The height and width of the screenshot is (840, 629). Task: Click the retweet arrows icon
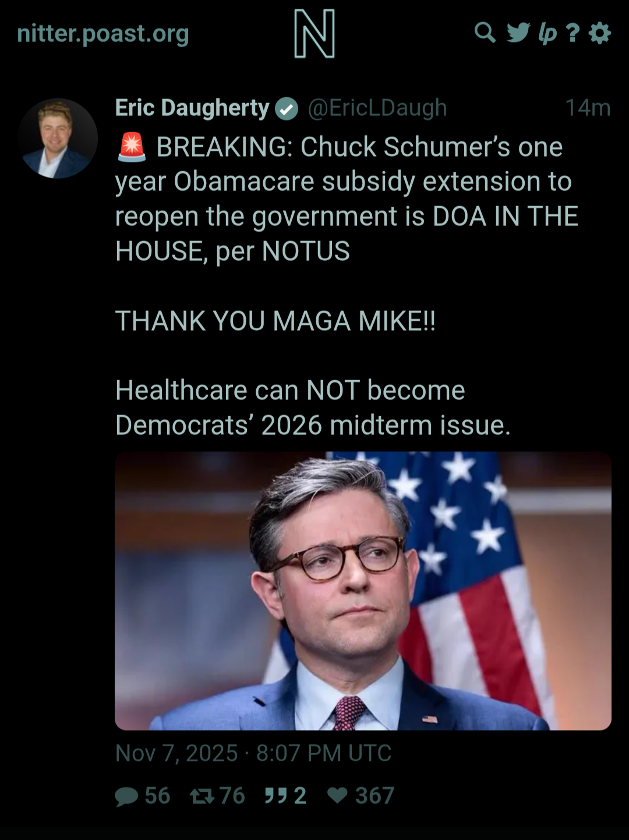[202, 796]
